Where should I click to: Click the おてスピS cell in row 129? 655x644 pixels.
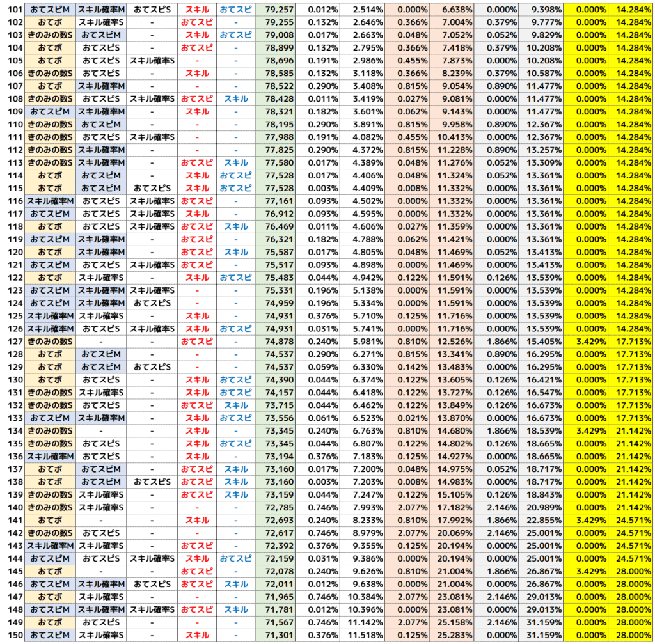152,367
